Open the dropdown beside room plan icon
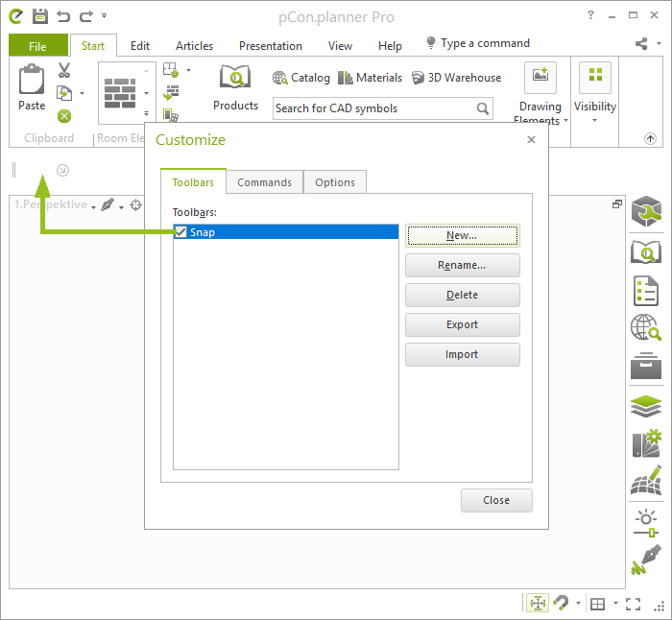This screenshot has width=672, height=620. 188,70
